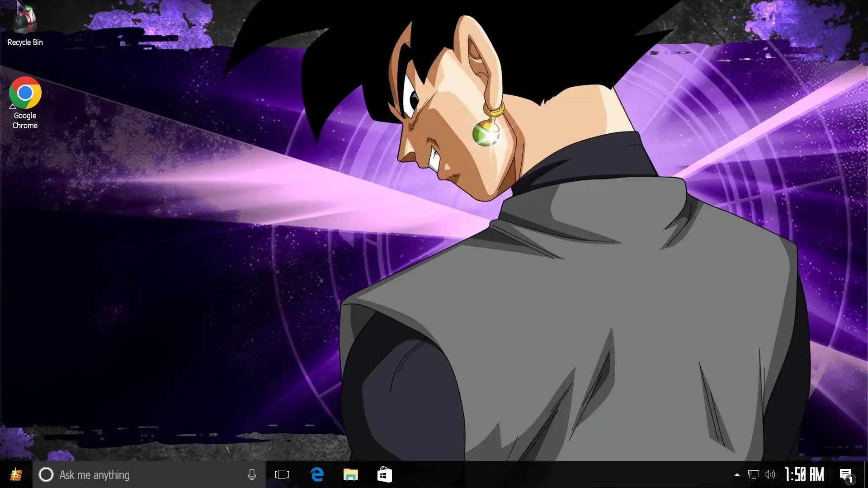Click the microphone icon in search box
Viewport: 868px width, 488px height.
252,474
